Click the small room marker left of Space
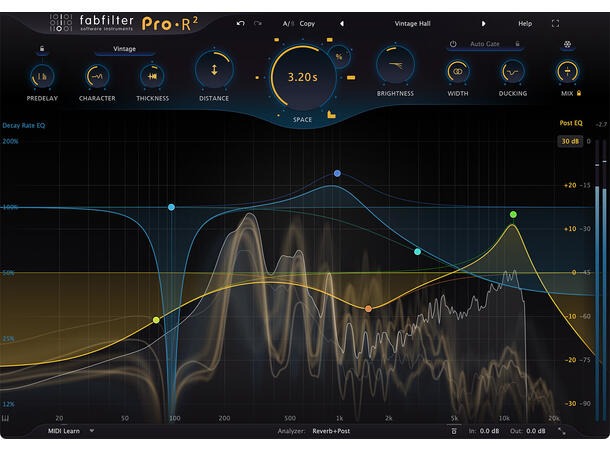The height and width of the screenshot is (450, 610). pos(257,77)
